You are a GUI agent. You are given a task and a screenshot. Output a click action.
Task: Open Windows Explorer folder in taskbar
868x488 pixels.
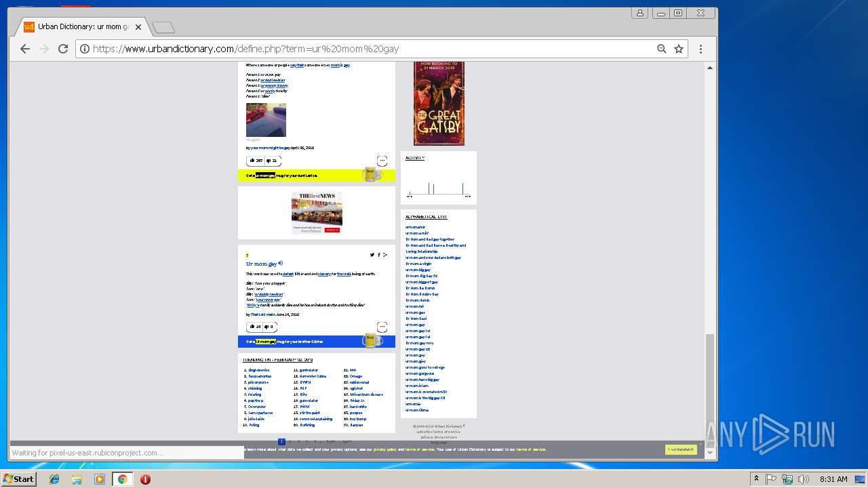click(x=77, y=479)
